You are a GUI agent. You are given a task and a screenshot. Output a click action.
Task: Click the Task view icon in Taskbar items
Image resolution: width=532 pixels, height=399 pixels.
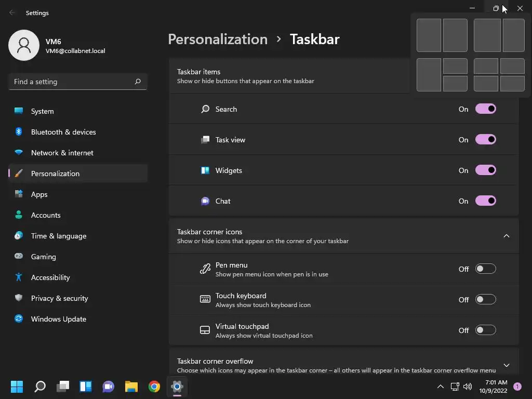(x=205, y=139)
